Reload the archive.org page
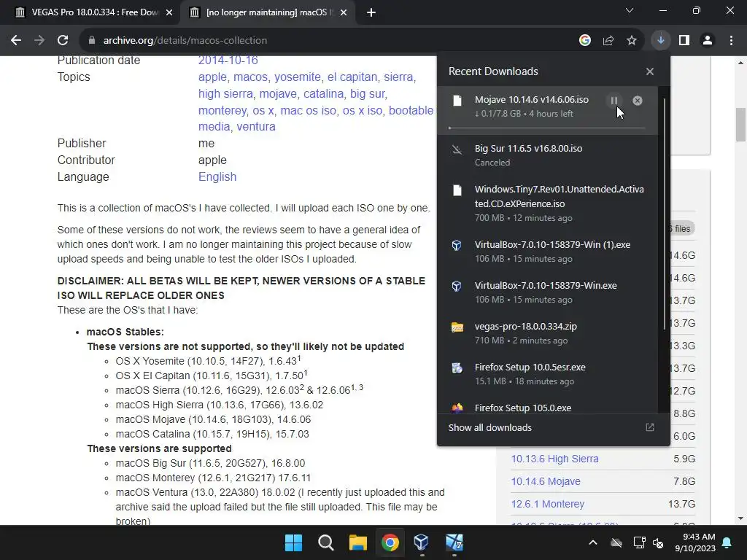Screen dimensions: 747x560 pyautogui.click(x=63, y=41)
